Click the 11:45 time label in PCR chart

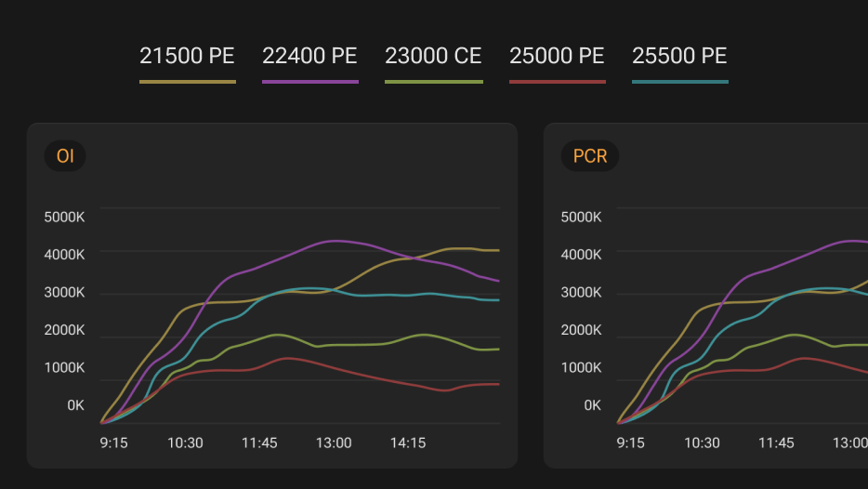(776, 443)
